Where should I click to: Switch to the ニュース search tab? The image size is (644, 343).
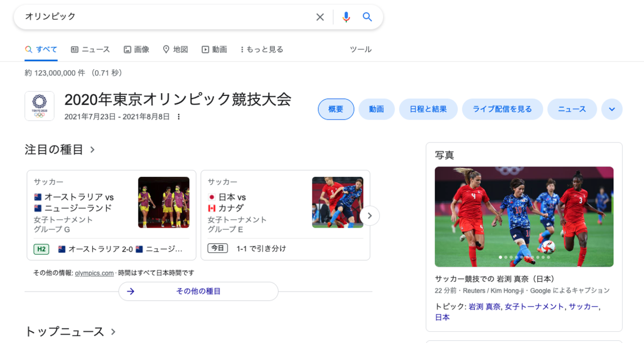[x=90, y=49]
